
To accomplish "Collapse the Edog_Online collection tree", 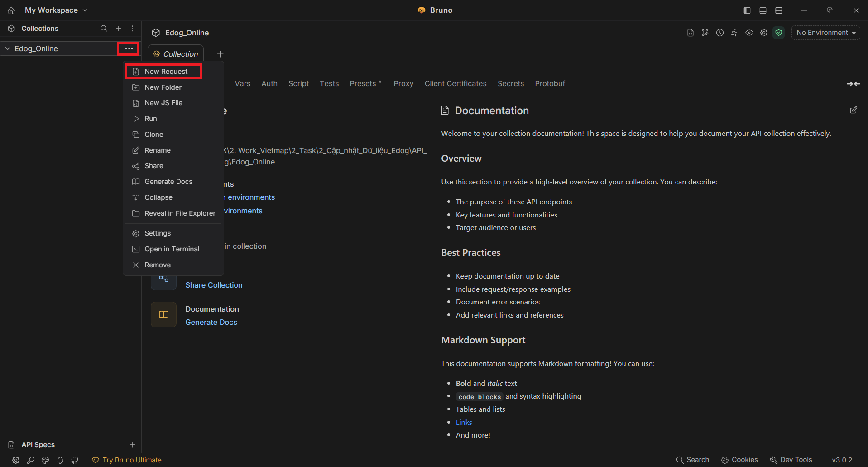I will [8, 48].
